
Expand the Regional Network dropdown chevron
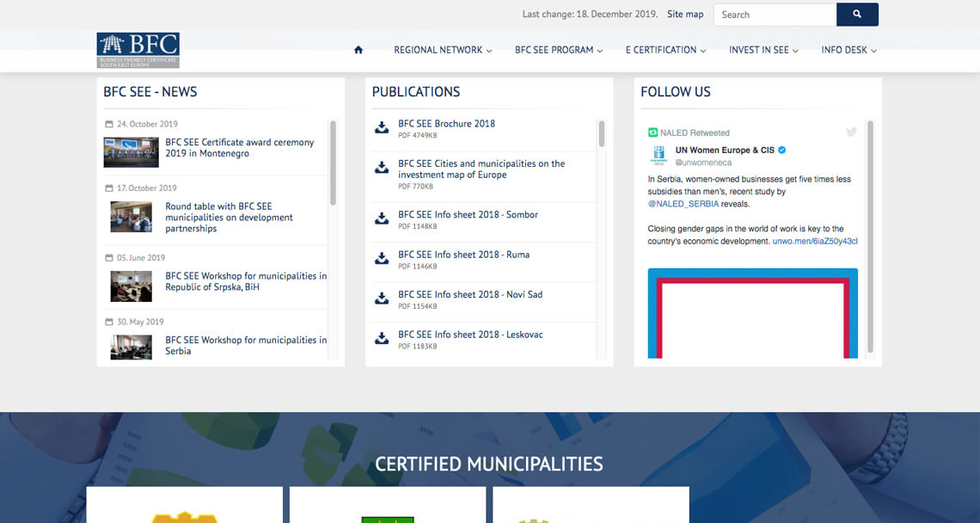coord(489,51)
